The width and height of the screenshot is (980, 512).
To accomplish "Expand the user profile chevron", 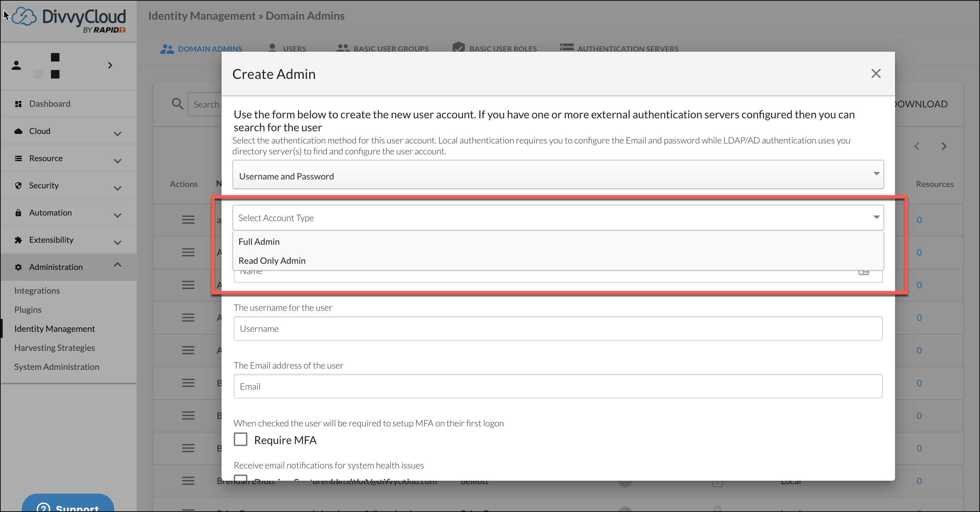I will coord(110,66).
